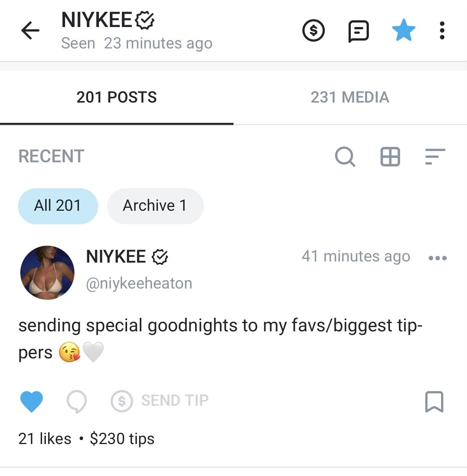Bookmark the post
Image resolution: width=467 pixels, height=476 pixels.
tap(434, 401)
